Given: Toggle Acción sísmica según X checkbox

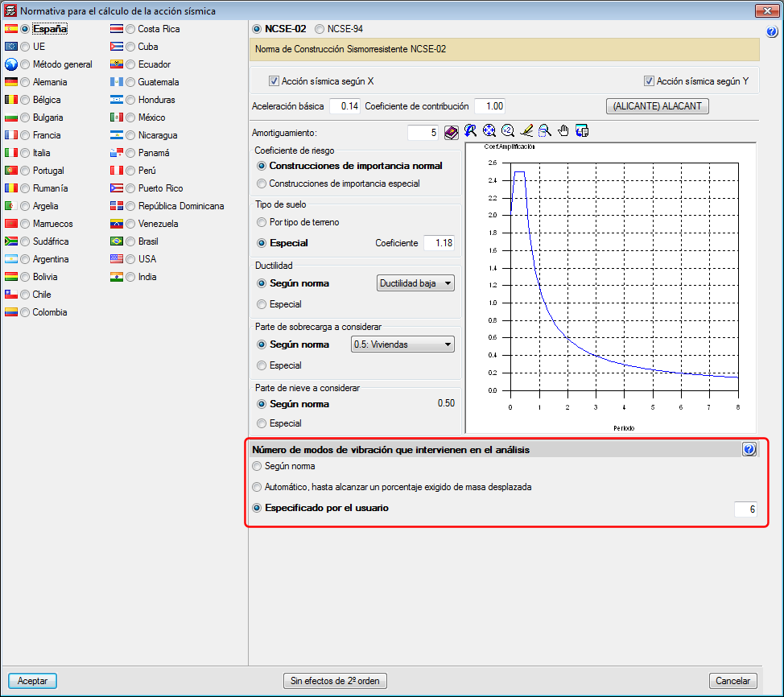Looking at the screenshot, I should 274,81.
